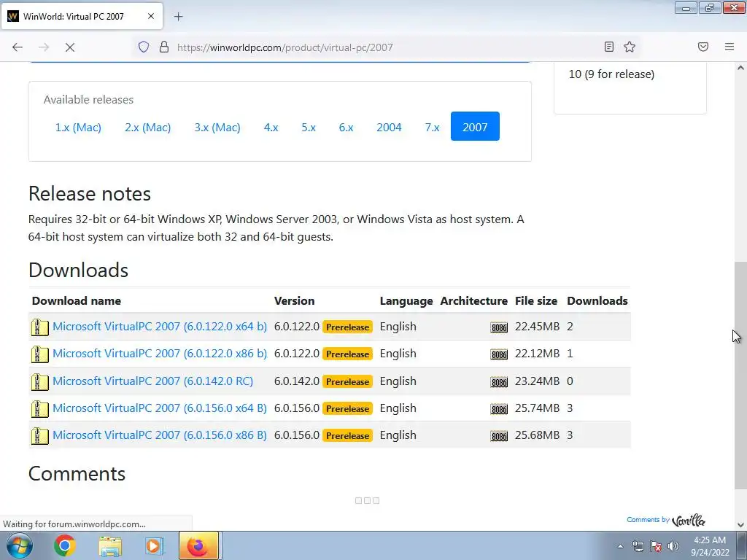Viewport: 747px width, 560px height.
Task: Select the 2.x (Mac) release
Action: [147, 127]
